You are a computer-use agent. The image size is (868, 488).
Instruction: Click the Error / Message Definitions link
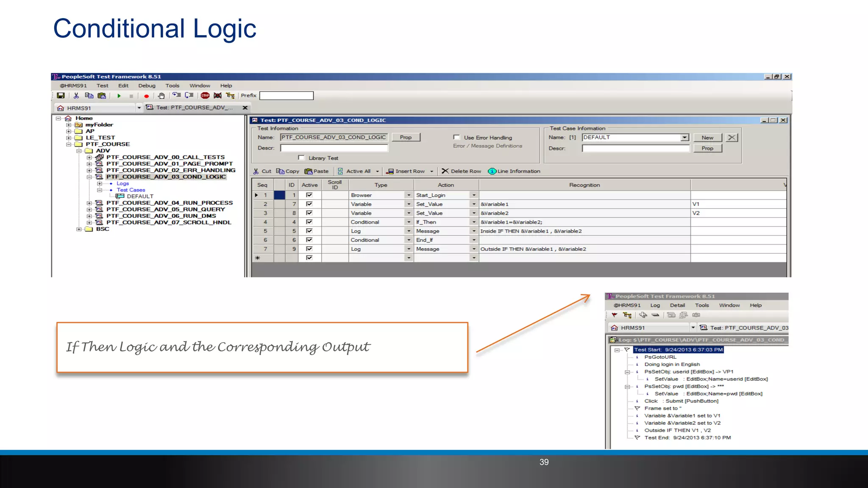(x=487, y=146)
